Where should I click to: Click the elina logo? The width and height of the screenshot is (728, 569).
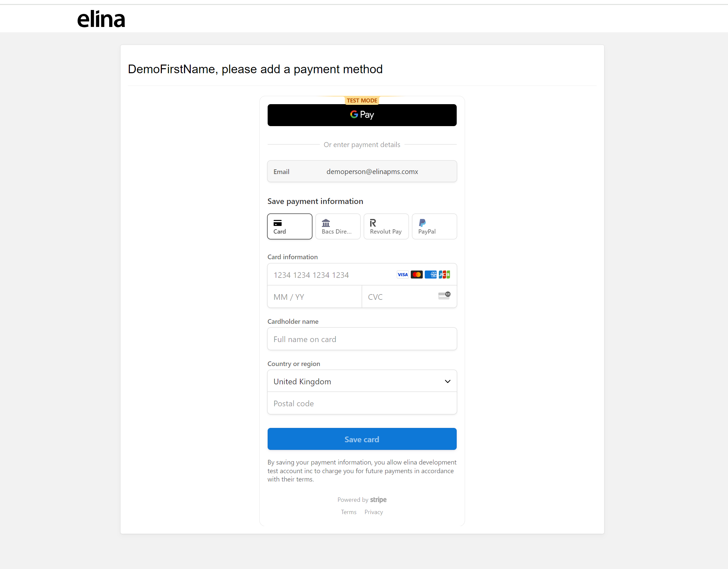point(101,19)
